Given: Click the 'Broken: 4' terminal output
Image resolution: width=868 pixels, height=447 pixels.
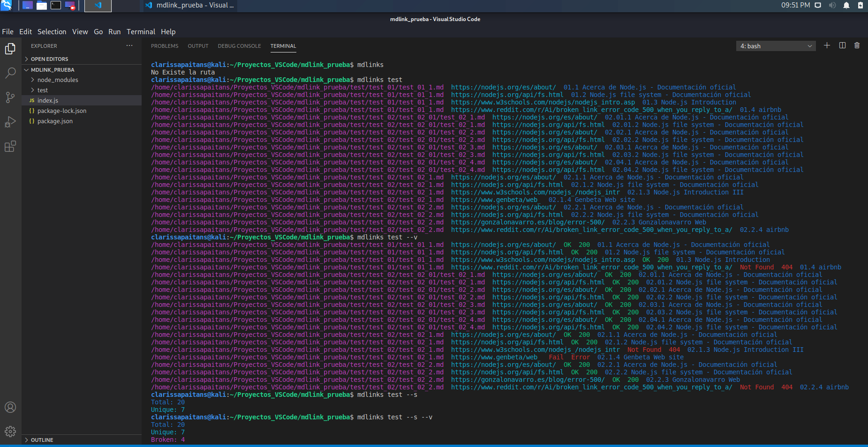Looking at the screenshot, I should 168,440.
